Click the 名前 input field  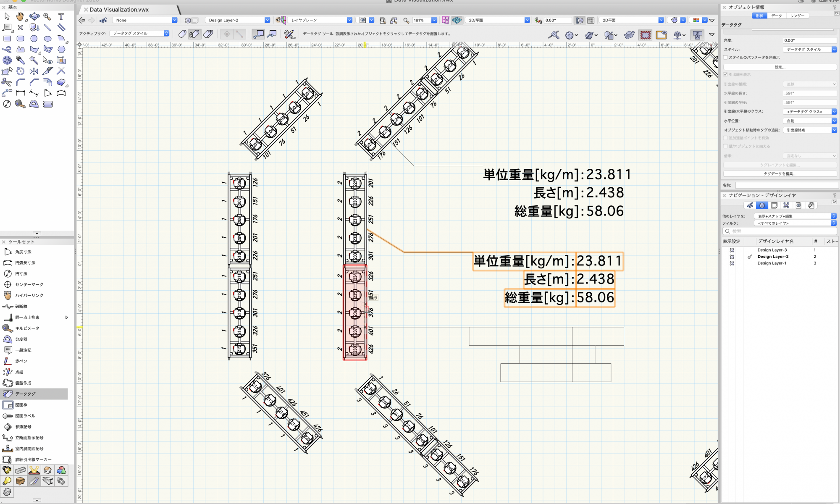tap(786, 185)
